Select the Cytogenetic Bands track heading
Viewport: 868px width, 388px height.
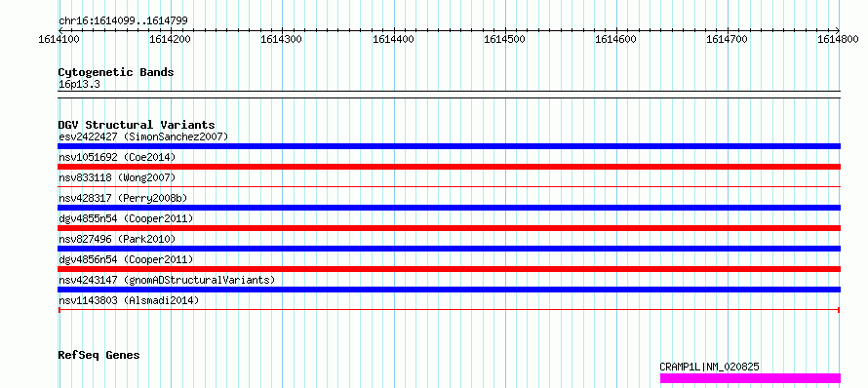116,72
